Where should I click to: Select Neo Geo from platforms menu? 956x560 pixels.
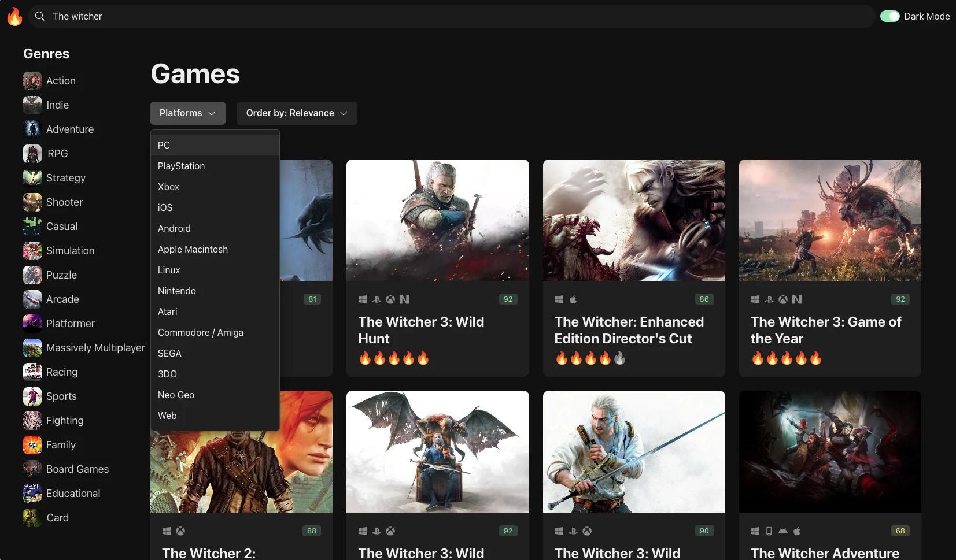(x=215, y=395)
